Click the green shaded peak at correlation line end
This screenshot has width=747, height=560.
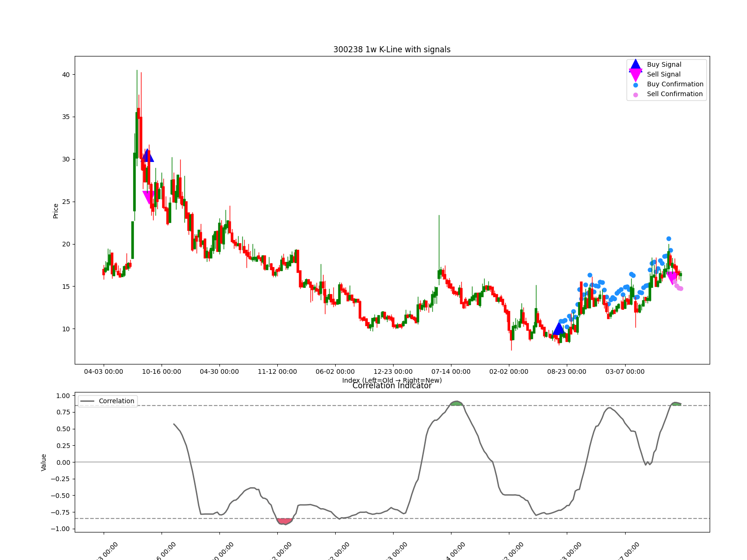[x=676, y=404]
